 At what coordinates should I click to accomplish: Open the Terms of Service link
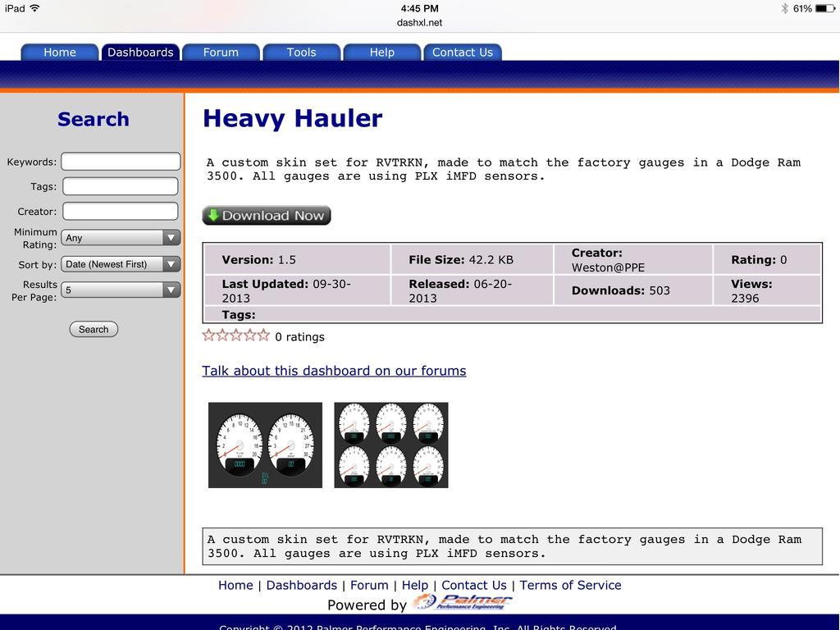pyautogui.click(x=571, y=585)
